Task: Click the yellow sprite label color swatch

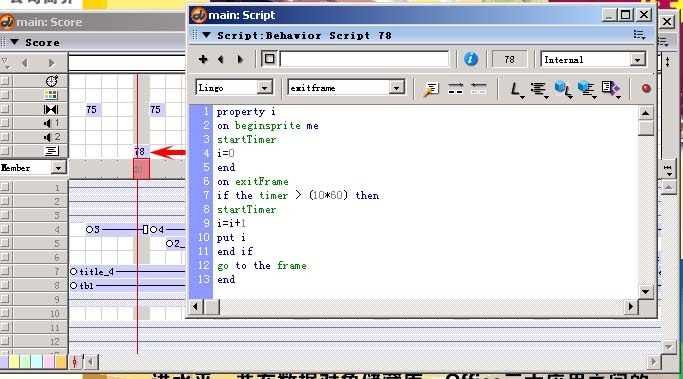Action: (14, 362)
